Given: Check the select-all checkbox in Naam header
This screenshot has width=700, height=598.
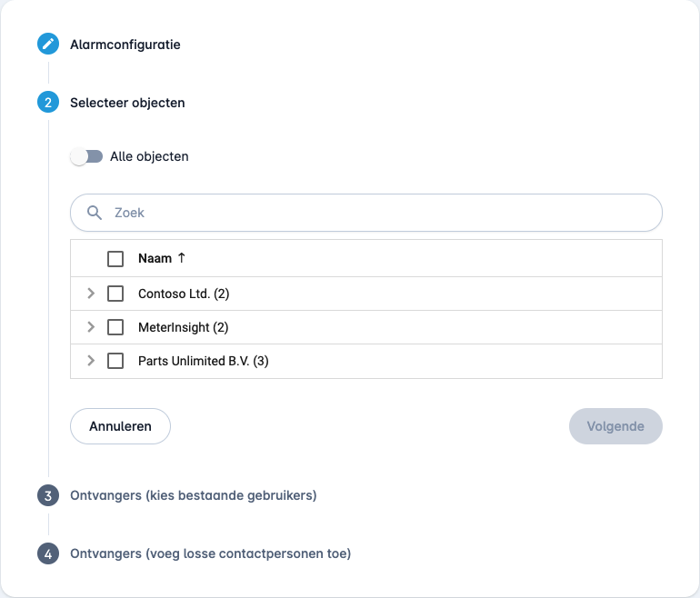Looking at the screenshot, I should 115,258.
